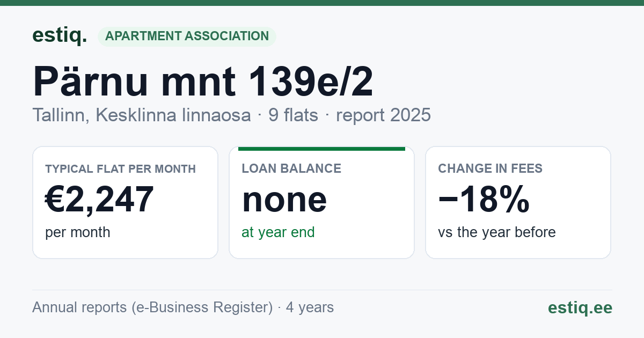Click the 'per month' caption
The width and height of the screenshot is (644, 338).
click(78, 232)
